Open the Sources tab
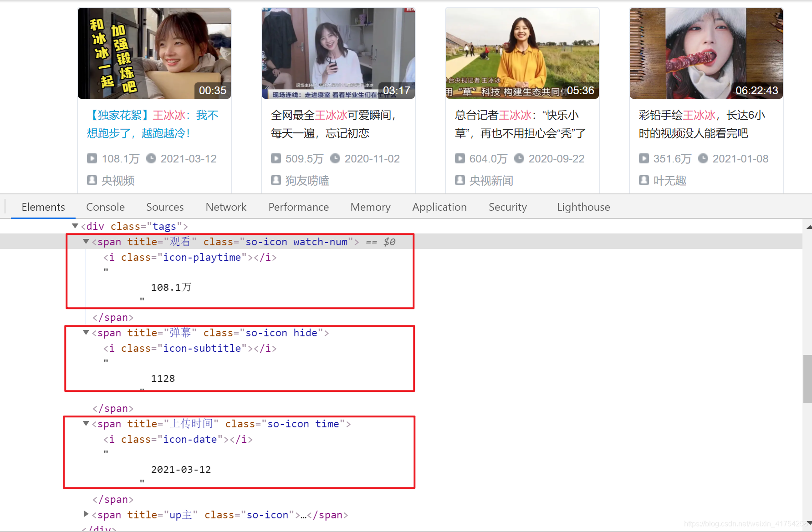 pyautogui.click(x=165, y=207)
